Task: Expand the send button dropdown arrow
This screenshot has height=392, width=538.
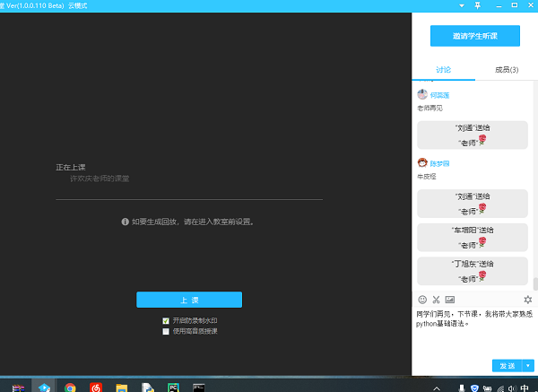Action: [x=528, y=365]
